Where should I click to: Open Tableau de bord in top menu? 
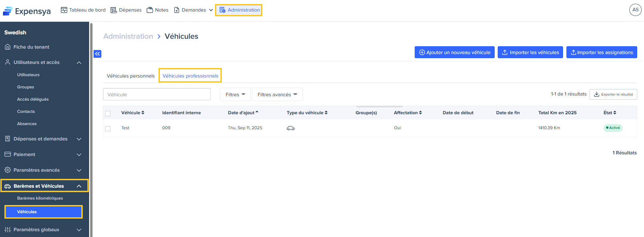click(x=83, y=10)
